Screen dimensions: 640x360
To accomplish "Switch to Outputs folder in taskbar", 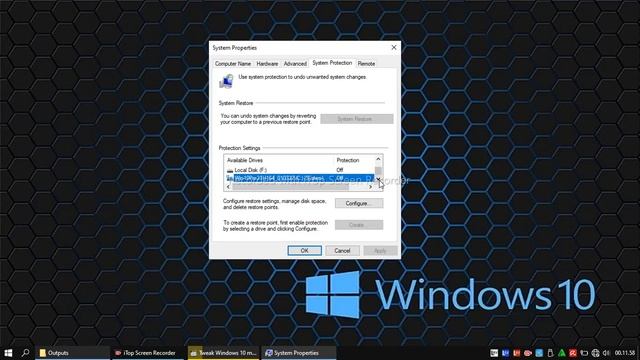I will (x=73, y=353).
